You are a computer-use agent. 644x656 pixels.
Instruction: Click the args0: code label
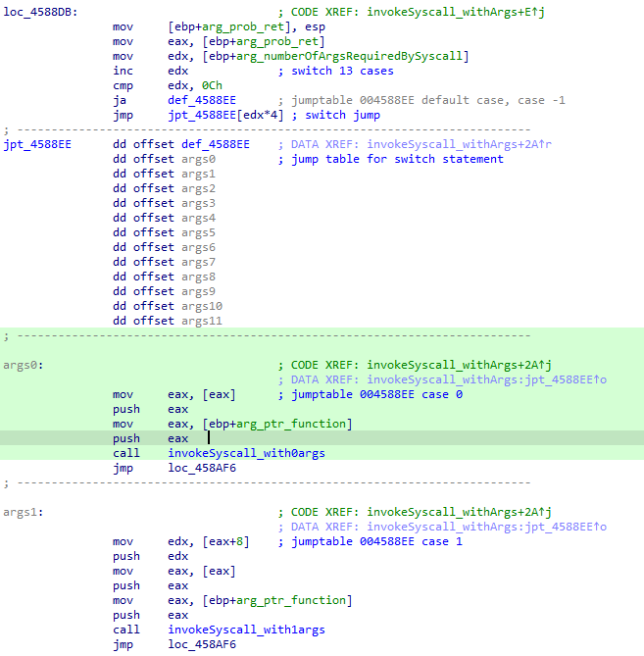[x=23, y=365]
